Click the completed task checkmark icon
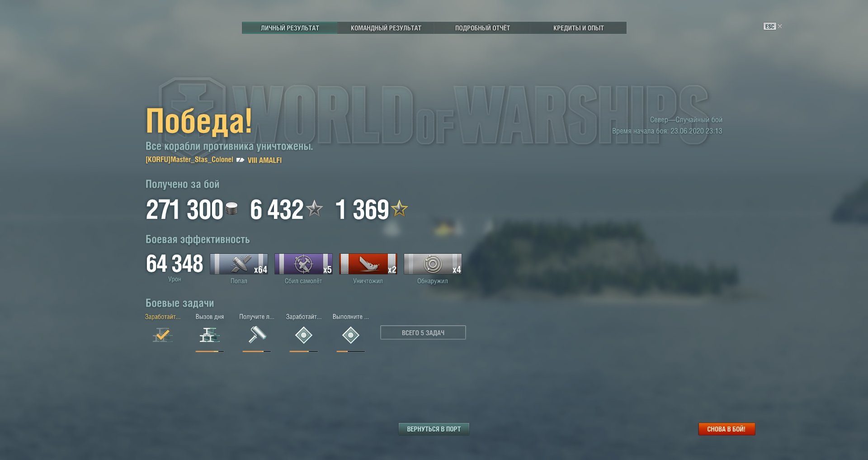Viewport: 868px width, 460px height. click(163, 335)
